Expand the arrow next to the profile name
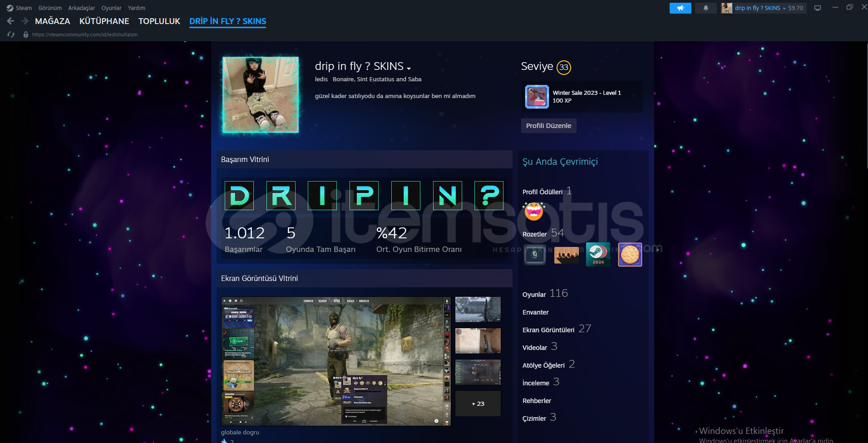The width and height of the screenshot is (868, 443). [x=409, y=68]
